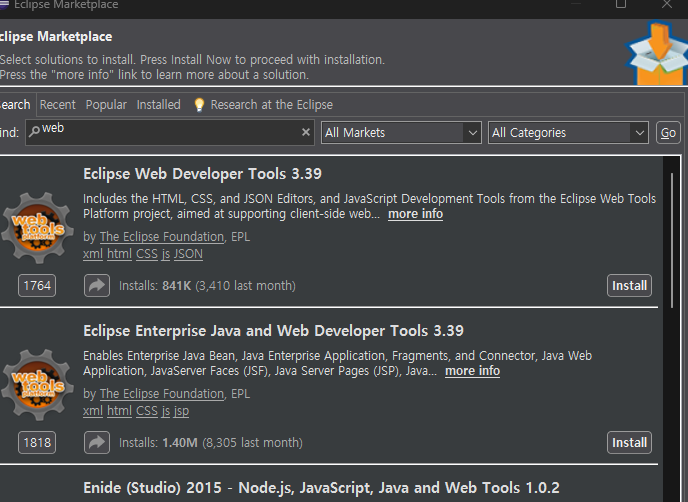
Task: Install Eclipse Enterprise Java and Web Developer Tools
Action: coord(629,443)
